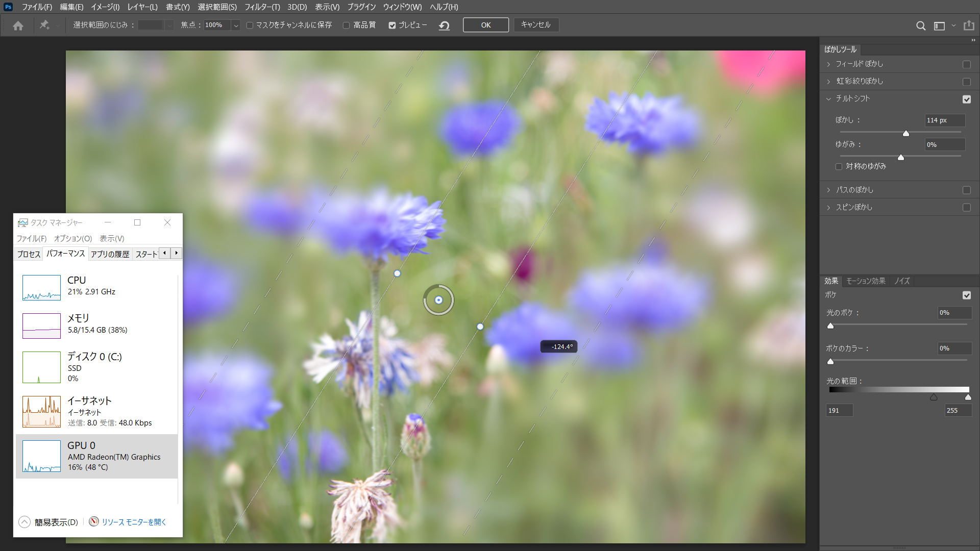The height and width of the screenshot is (551, 980).
Task: Click the workspace layout icon
Action: (x=939, y=26)
